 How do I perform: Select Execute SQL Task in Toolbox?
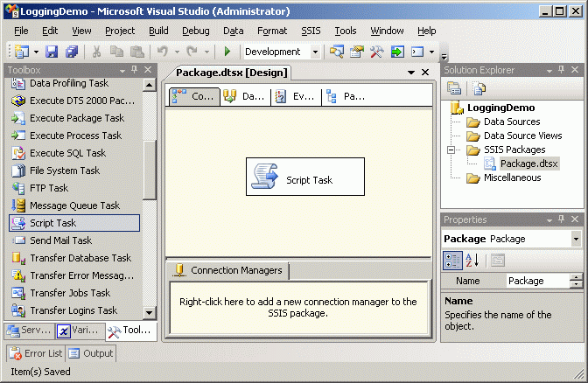[x=74, y=153]
